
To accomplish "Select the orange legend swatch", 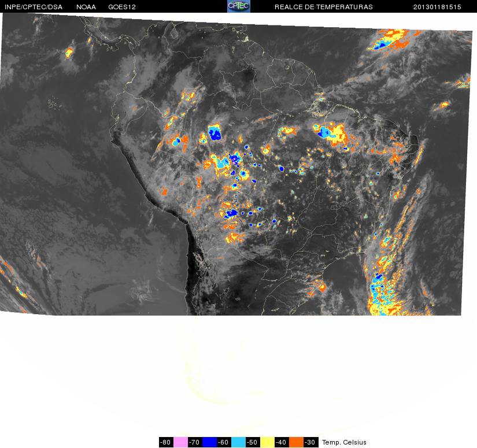I will pyautogui.click(x=296, y=442).
